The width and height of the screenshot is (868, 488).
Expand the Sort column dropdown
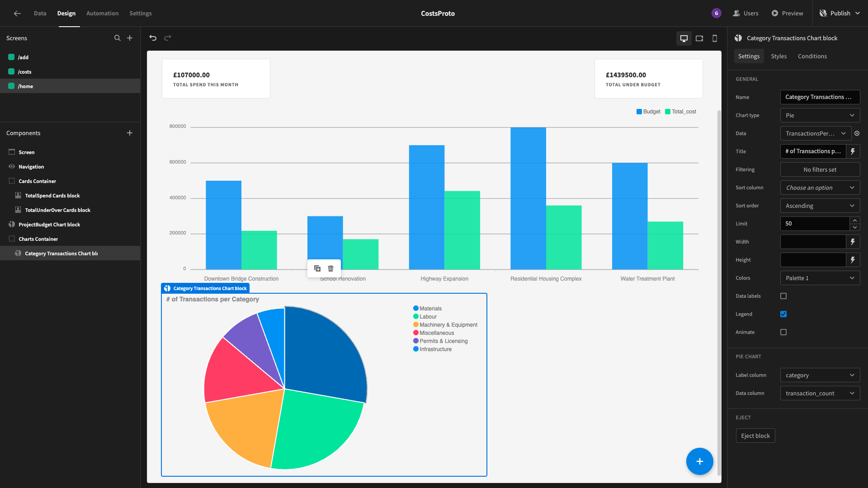point(820,188)
